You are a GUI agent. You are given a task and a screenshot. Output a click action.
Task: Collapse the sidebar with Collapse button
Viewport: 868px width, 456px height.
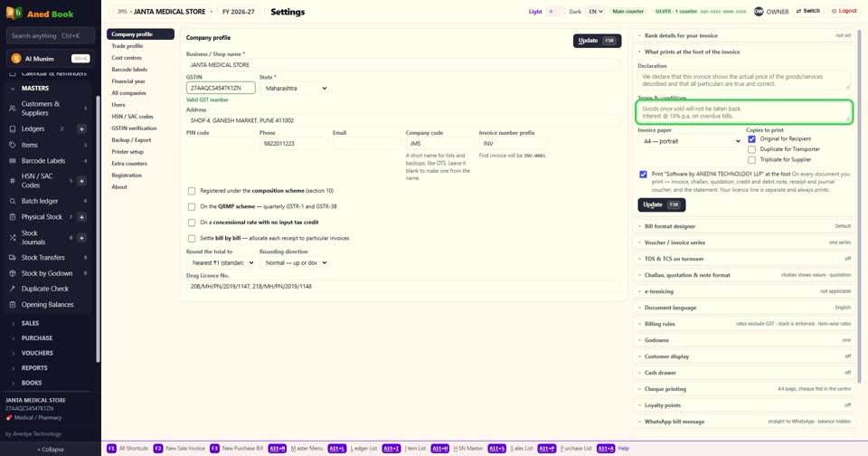tap(51, 450)
